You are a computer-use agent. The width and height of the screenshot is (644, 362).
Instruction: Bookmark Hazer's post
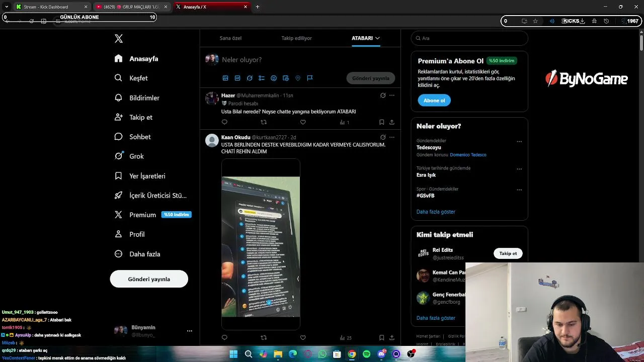382,122
